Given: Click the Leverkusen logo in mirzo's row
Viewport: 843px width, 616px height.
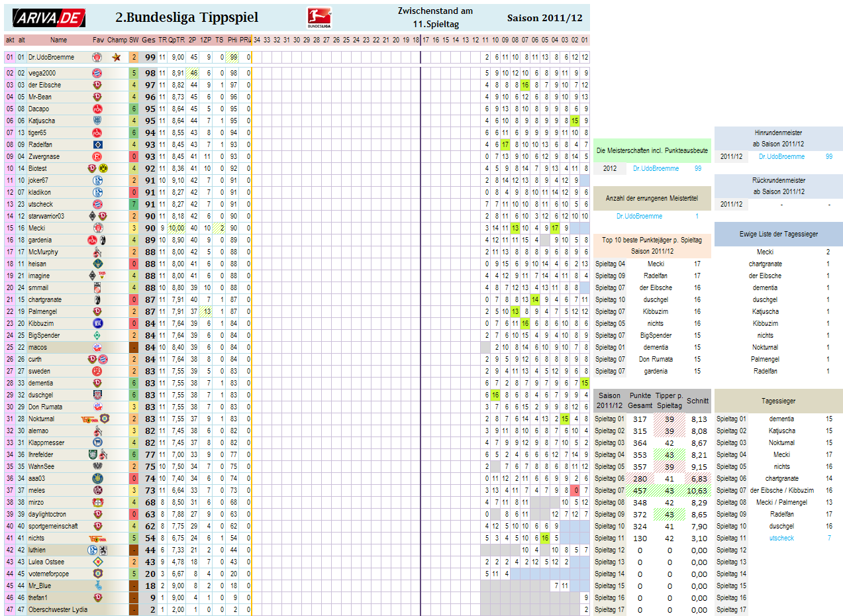Looking at the screenshot, I should [97, 503].
